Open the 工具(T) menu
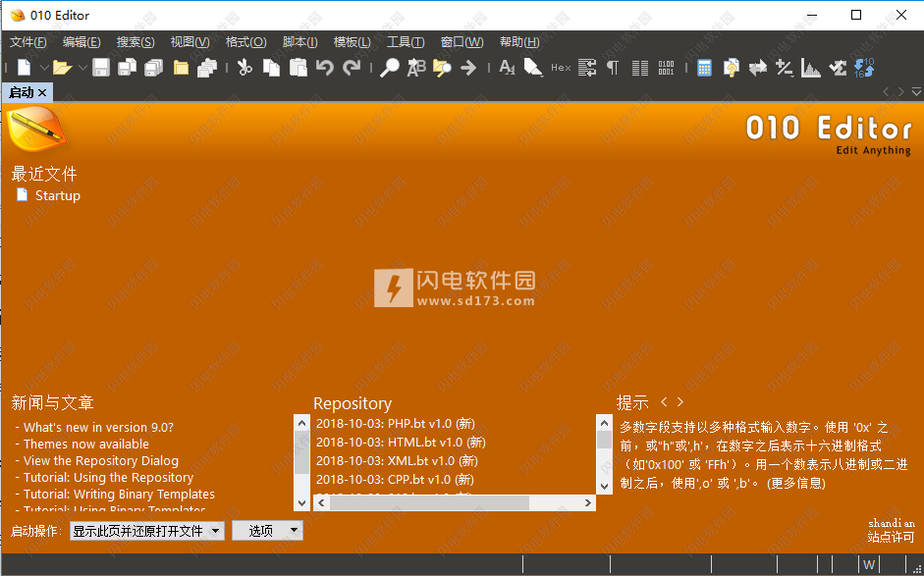Viewport: 924px width, 576px height. pos(406,42)
